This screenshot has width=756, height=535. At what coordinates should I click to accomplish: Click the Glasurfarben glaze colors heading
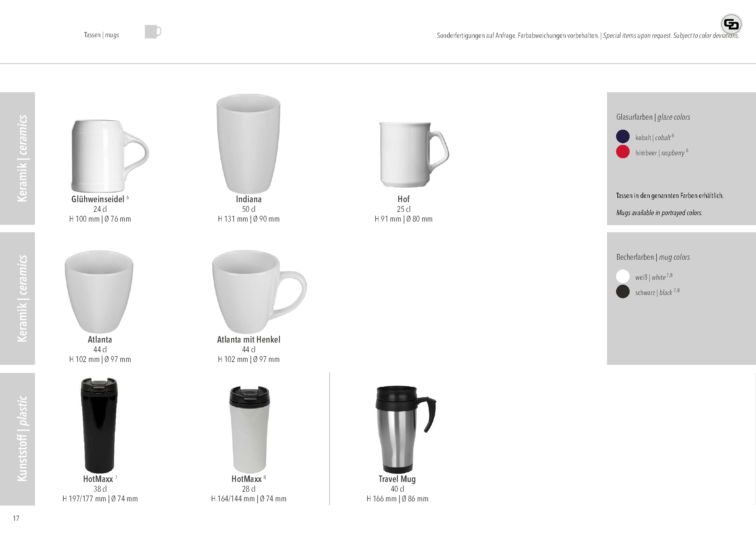(653, 117)
